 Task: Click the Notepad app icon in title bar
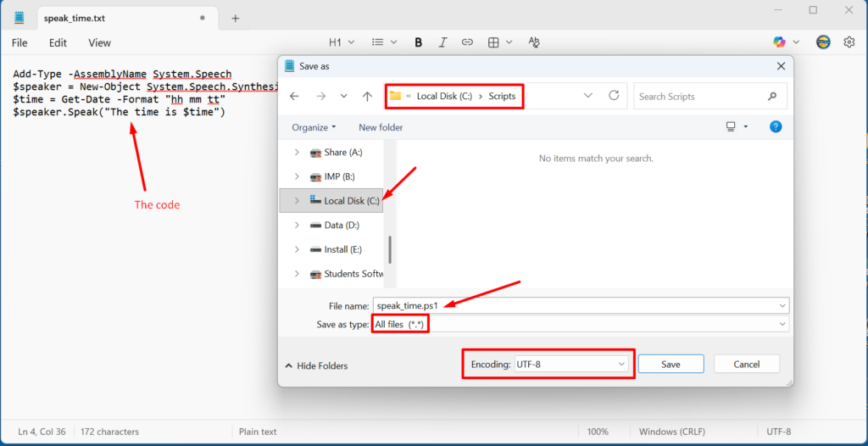click(x=19, y=18)
